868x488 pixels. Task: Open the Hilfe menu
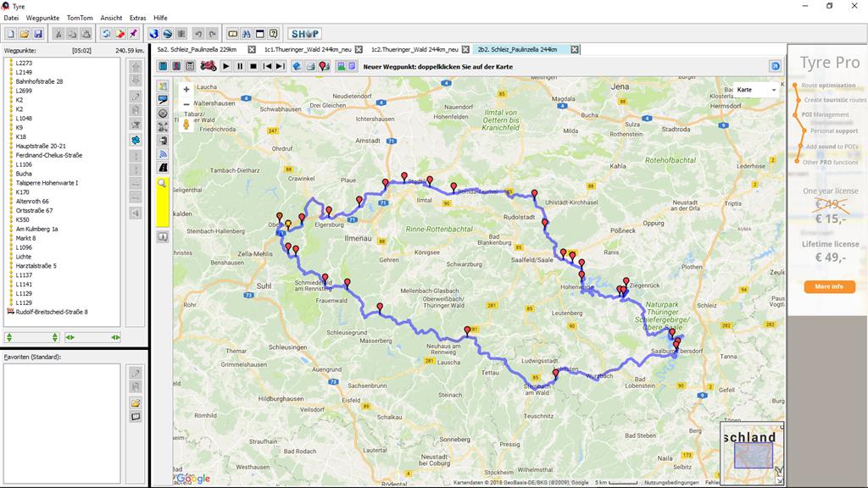(x=160, y=18)
